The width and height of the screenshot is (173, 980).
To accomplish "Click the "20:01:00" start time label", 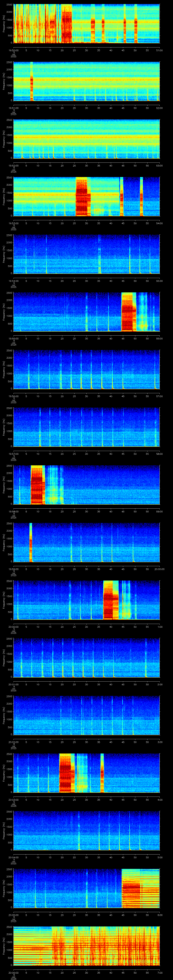I will (14, 684).
